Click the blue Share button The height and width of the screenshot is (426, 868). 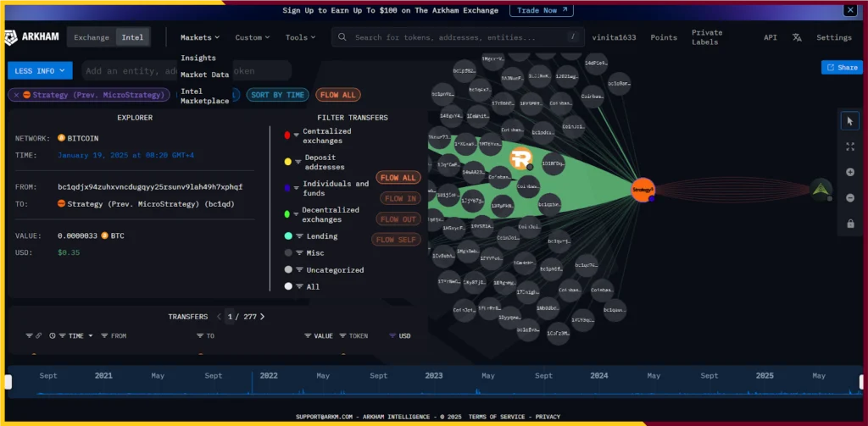pos(842,67)
